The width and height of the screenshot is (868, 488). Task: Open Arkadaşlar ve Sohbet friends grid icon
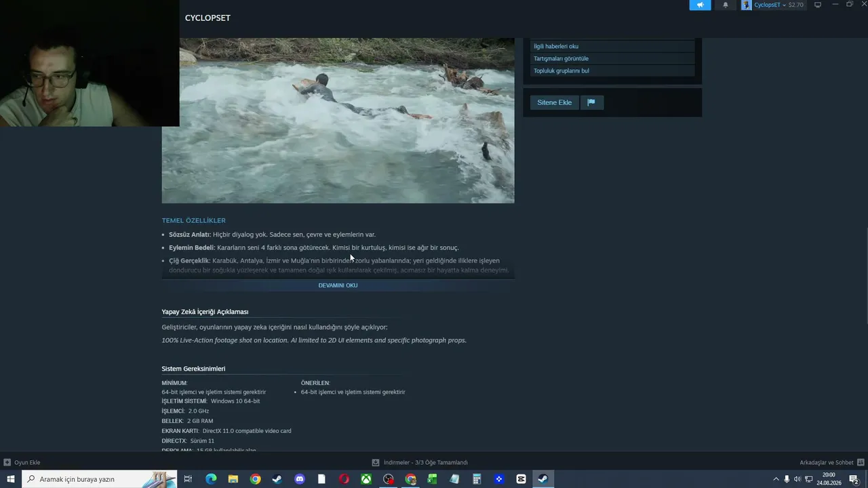point(861,462)
